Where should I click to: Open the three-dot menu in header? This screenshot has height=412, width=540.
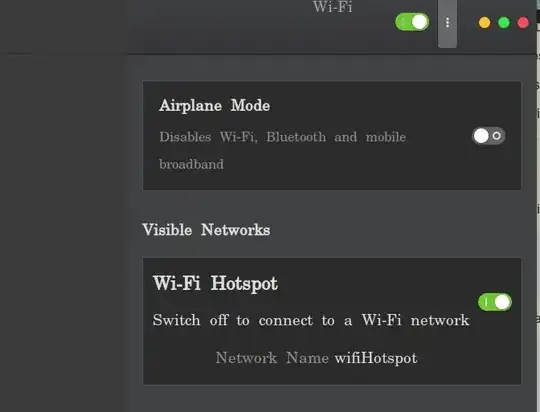(447, 23)
